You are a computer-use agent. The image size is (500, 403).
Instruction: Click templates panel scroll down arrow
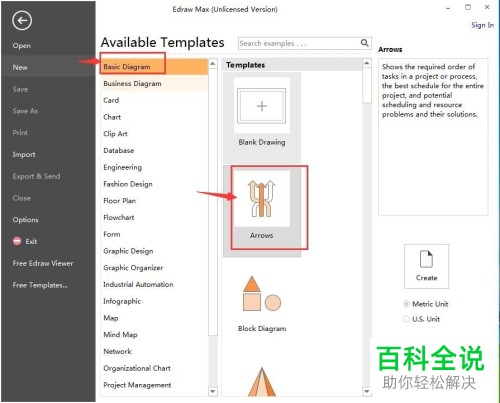[x=367, y=391]
